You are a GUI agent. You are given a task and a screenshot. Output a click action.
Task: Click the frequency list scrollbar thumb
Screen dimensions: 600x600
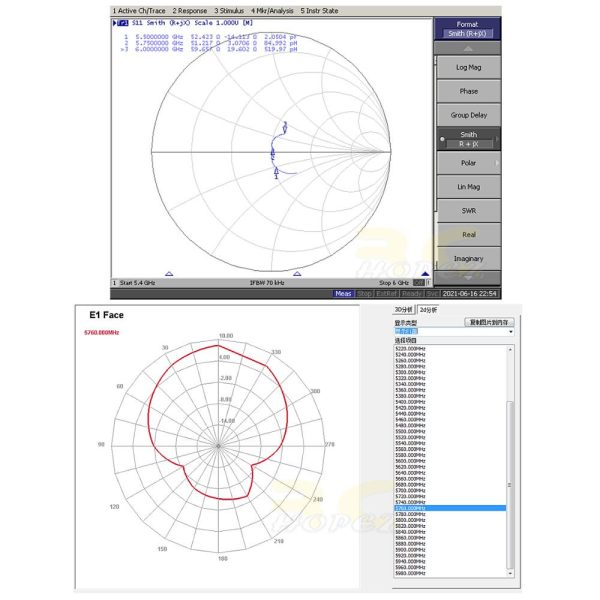click(x=509, y=485)
